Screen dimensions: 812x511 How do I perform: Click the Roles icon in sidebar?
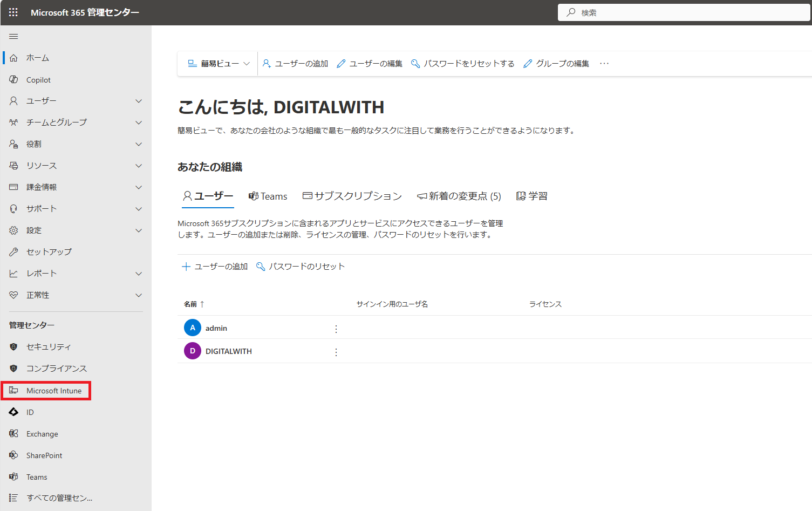(13, 144)
